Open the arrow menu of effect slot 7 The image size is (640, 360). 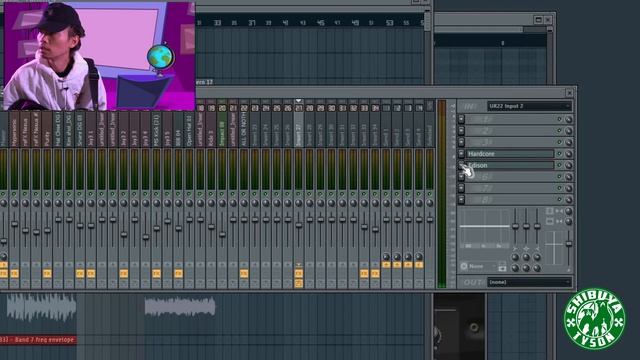coord(461,188)
